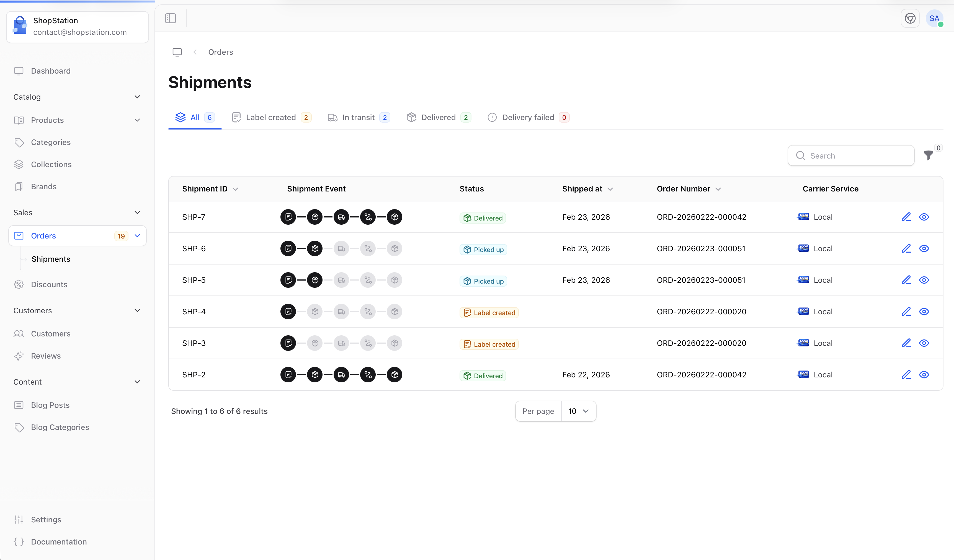Click the Brands icon in the sidebar
Viewport: 954px width, 560px height.
19,186
